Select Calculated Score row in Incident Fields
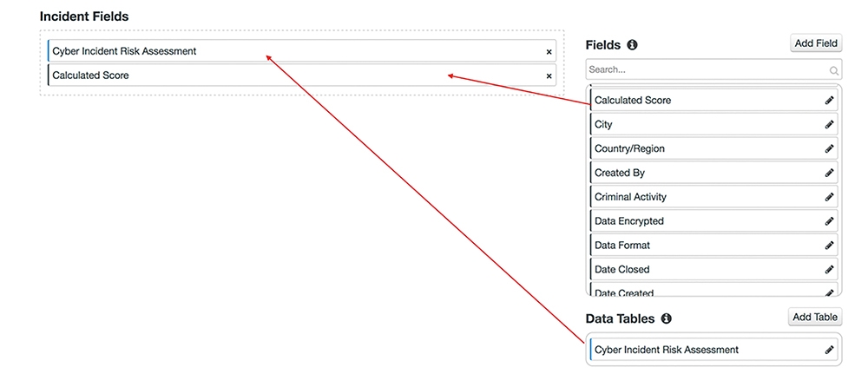The height and width of the screenshot is (387, 868). (260, 75)
